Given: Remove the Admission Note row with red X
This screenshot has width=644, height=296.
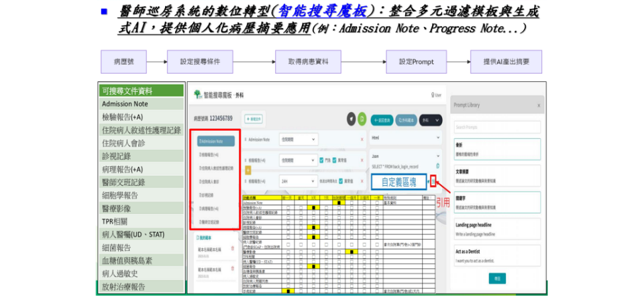Looking at the screenshot, I should [362, 140].
